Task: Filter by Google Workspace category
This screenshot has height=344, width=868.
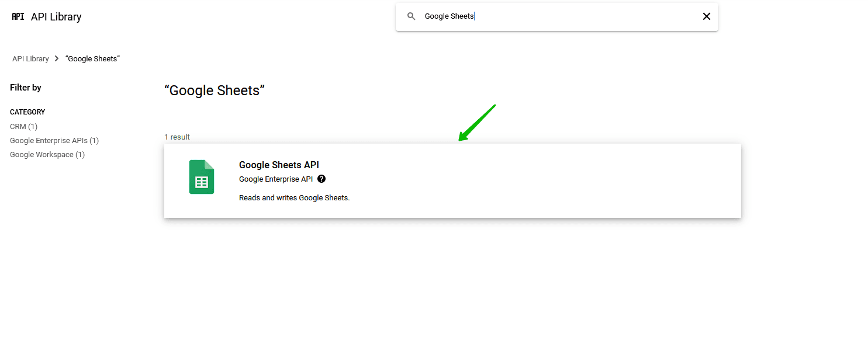Action: pyautogui.click(x=47, y=155)
